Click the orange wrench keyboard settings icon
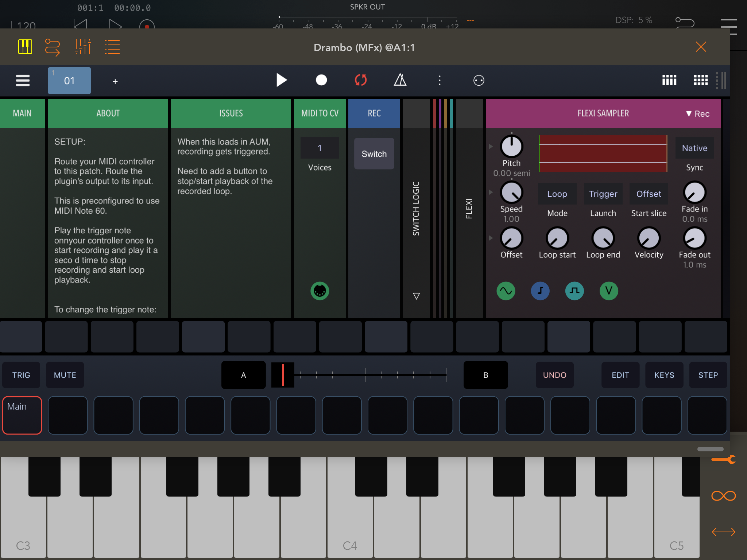Image resolution: width=747 pixels, height=560 pixels. 724,459
